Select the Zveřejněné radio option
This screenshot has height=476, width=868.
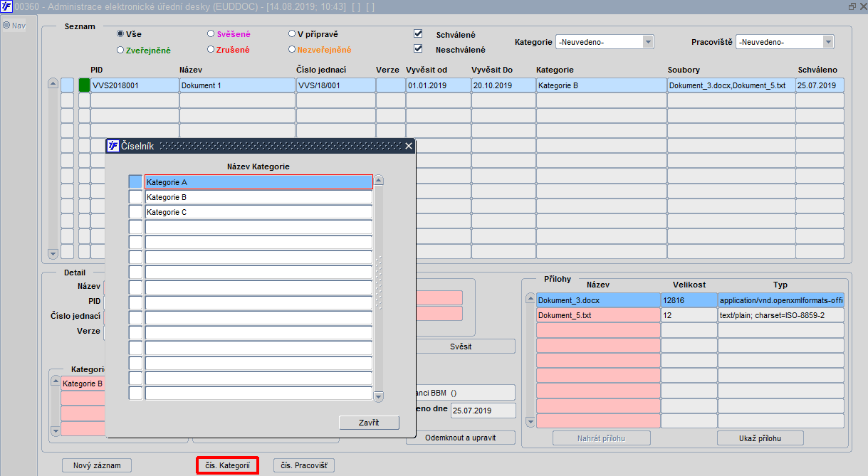tap(120, 50)
